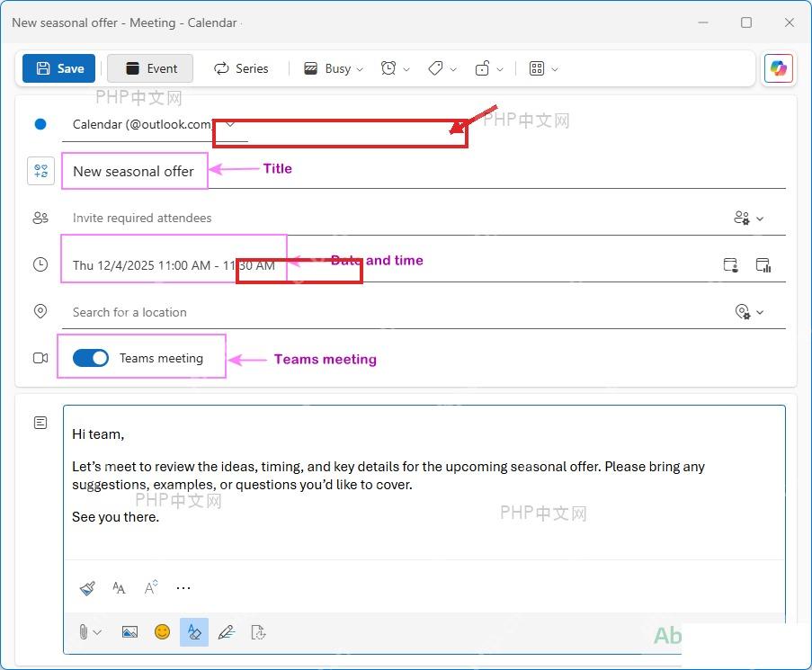Open attendee options icon on invite row
Viewport: 812px width, 670px height.
[742, 218]
